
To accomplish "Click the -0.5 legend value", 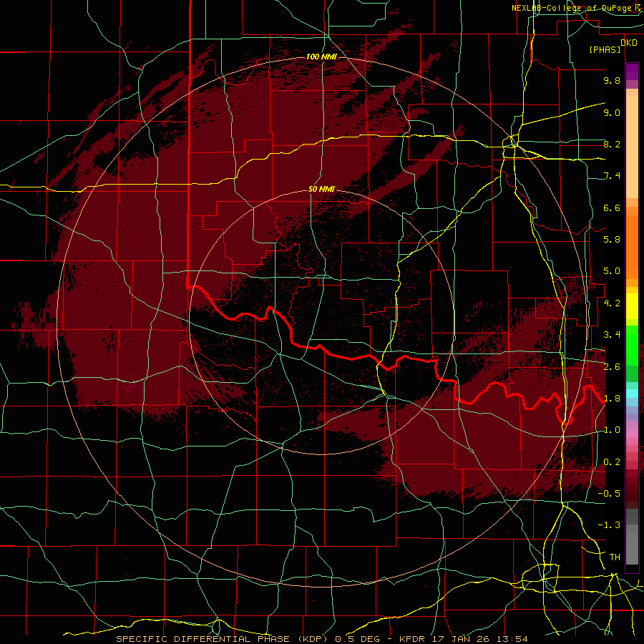I will click(609, 494).
